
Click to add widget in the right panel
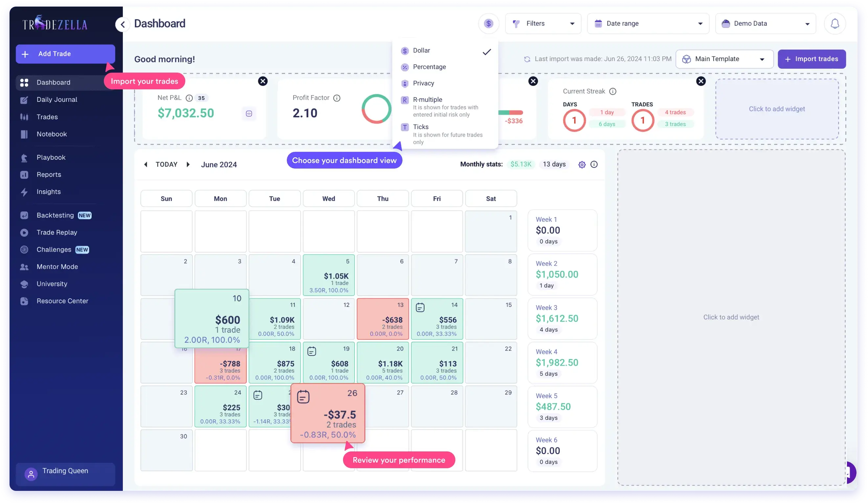(732, 317)
